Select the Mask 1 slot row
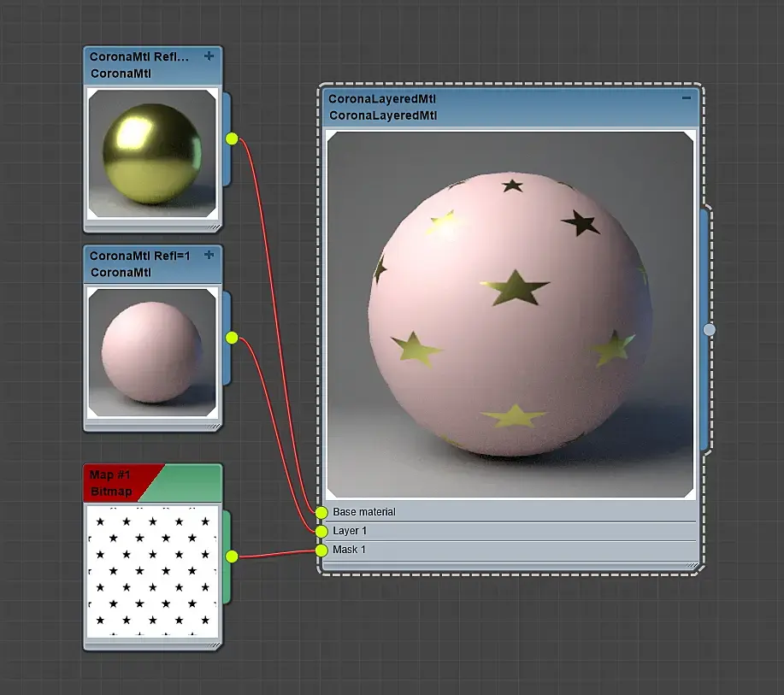This screenshot has height=695, width=784. (510, 550)
